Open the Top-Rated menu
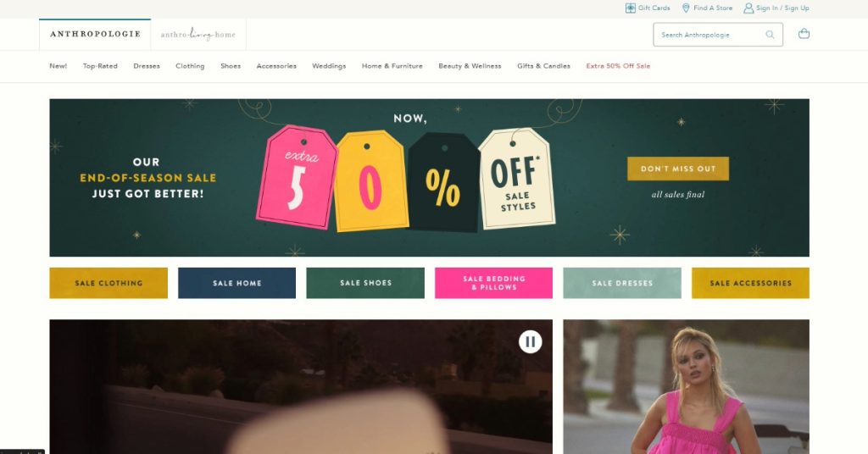The height and width of the screenshot is (454, 868). [100, 66]
